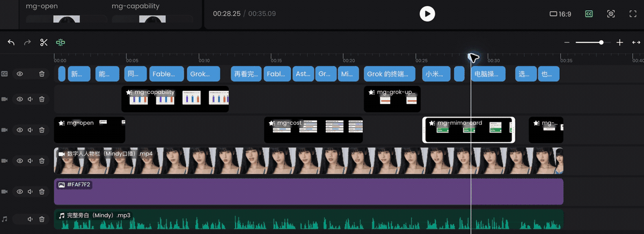Select the 'Fable...' subtitle clip near 00:07
Image resolution: width=644 pixels, height=234 pixels.
point(167,74)
